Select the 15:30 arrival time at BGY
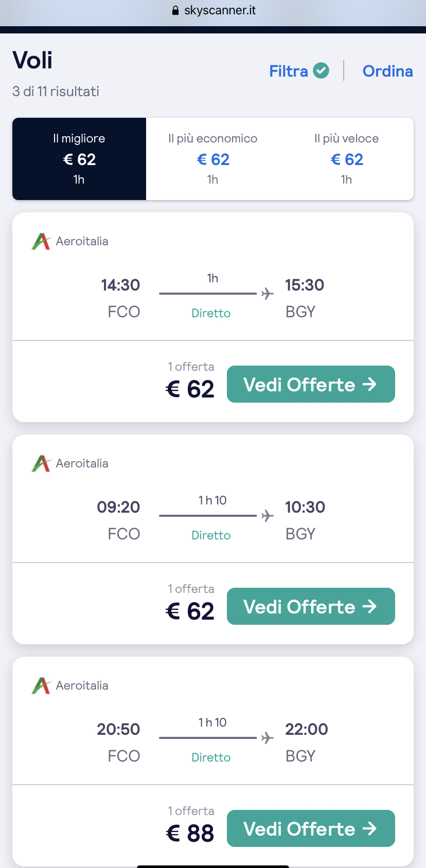This screenshot has width=426, height=868. coord(305,285)
